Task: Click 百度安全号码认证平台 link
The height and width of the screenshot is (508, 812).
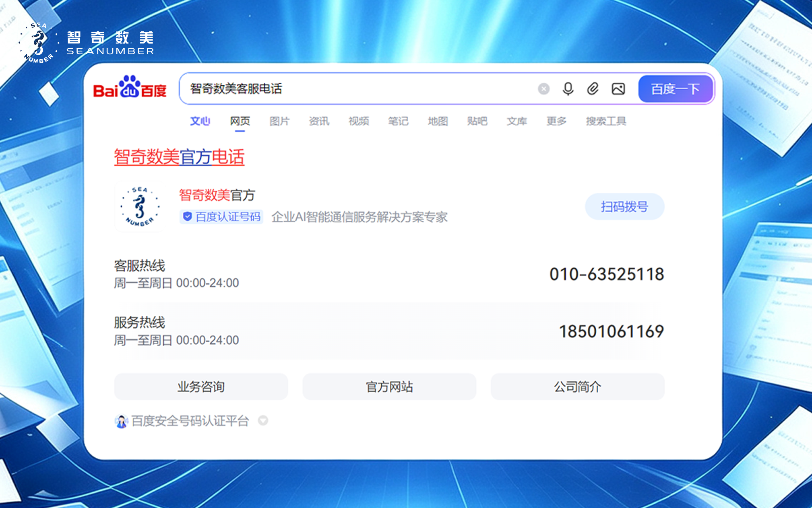Action: tap(190, 421)
